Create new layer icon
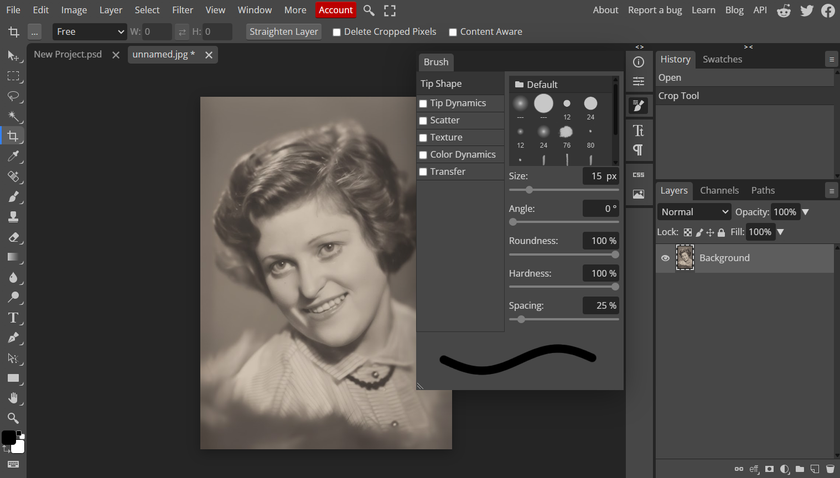 pyautogui.click(x=815, y=469)
